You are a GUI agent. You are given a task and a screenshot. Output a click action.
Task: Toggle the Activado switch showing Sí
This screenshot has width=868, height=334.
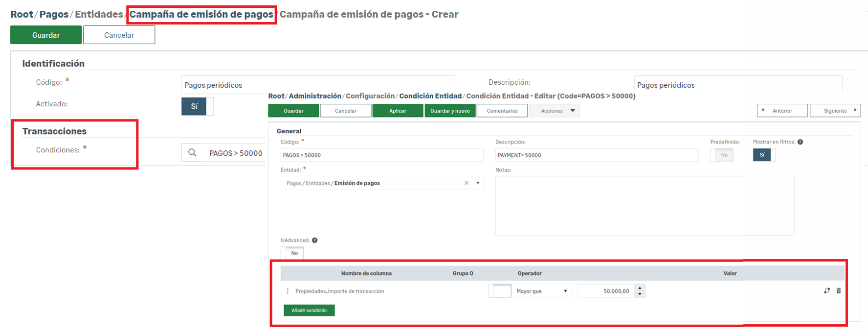tap(198, 106)
